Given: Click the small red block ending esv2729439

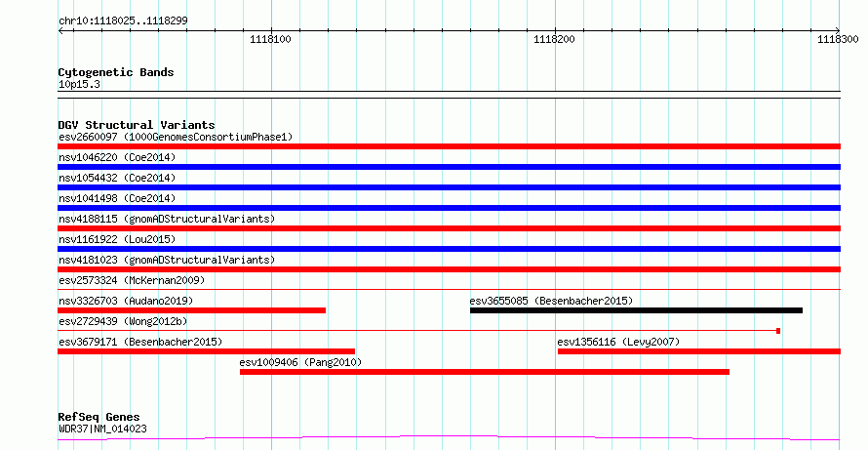Looking at the screenshot, I should click(x=778, y=331).
